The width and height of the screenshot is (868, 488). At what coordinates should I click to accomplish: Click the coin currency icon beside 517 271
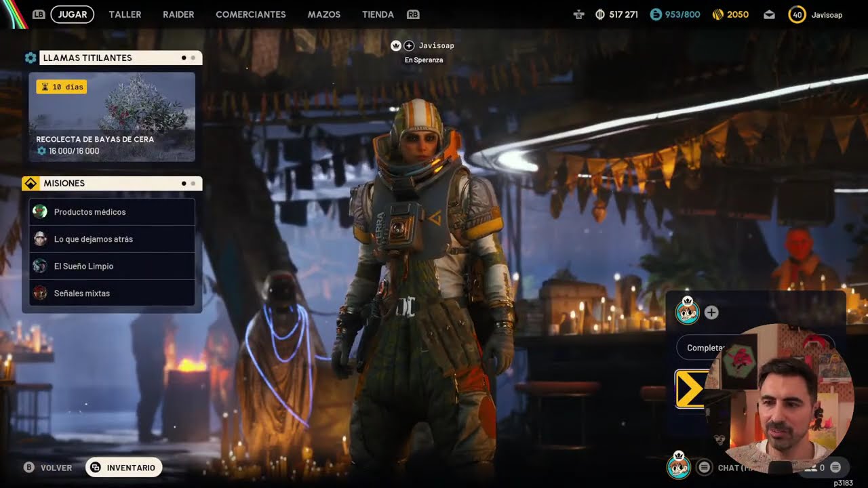pos(600,14)
